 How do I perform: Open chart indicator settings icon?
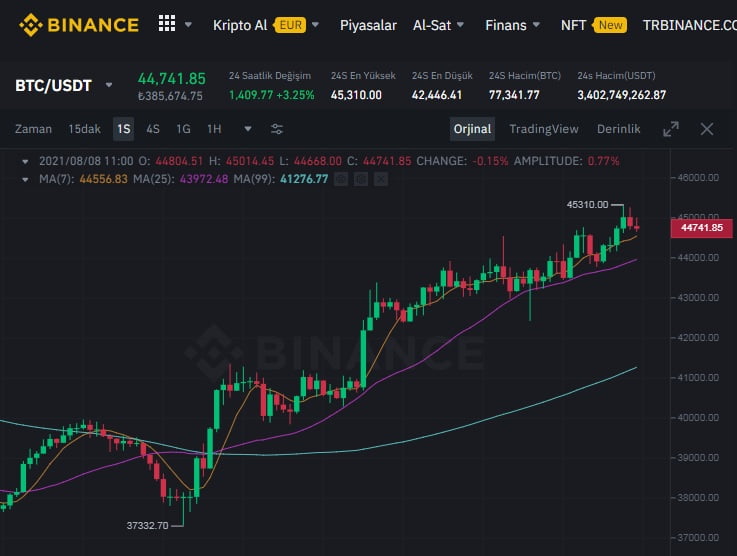277,129
